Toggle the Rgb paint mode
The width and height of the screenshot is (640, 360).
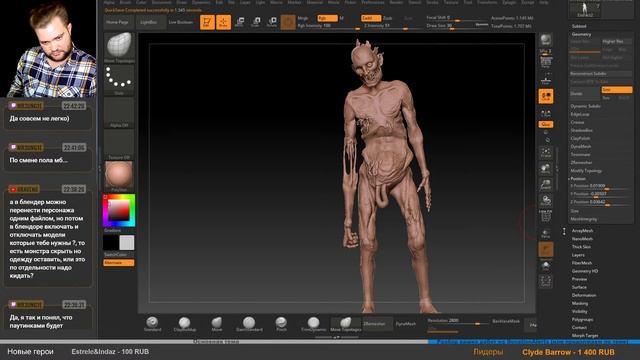(x=327, y=18)
